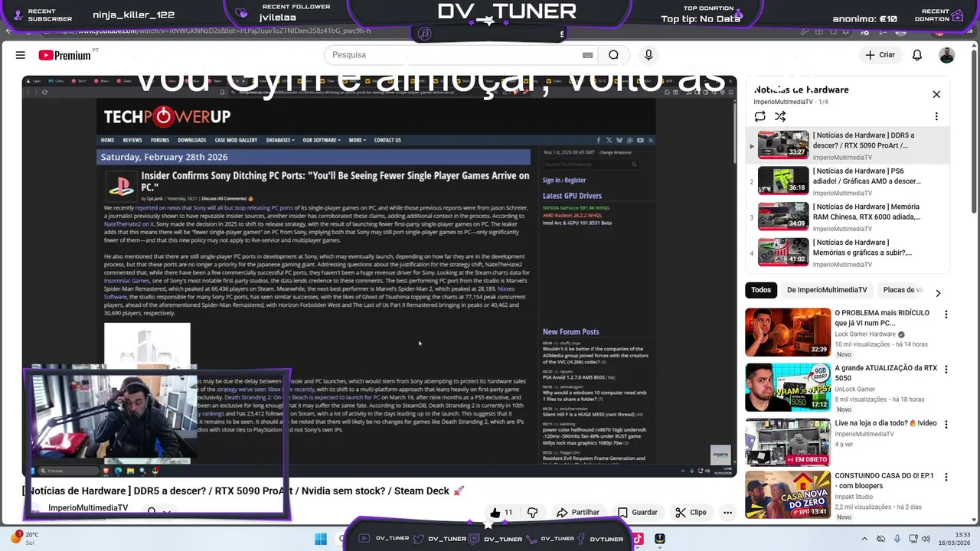
Task: Show more filter chips with right arrow
Action: click(x=938, y=293)
